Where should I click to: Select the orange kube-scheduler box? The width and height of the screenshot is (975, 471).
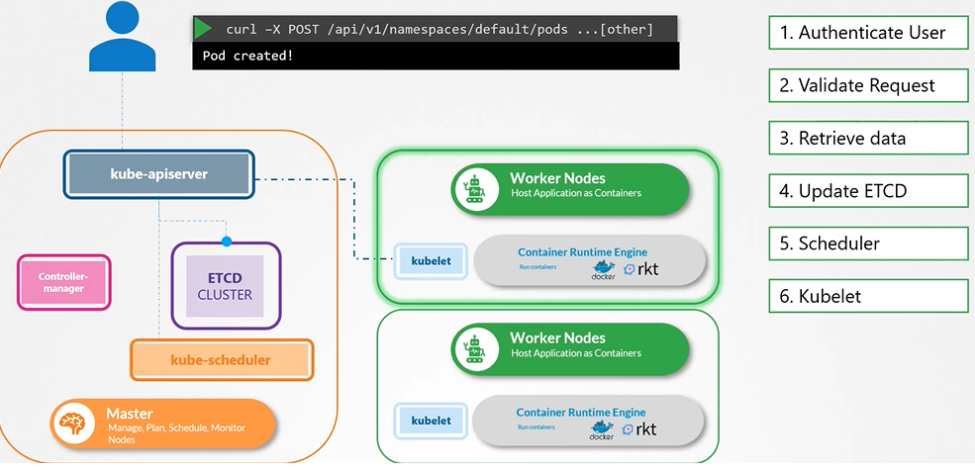pyautogui.click(x=221, y=360)
